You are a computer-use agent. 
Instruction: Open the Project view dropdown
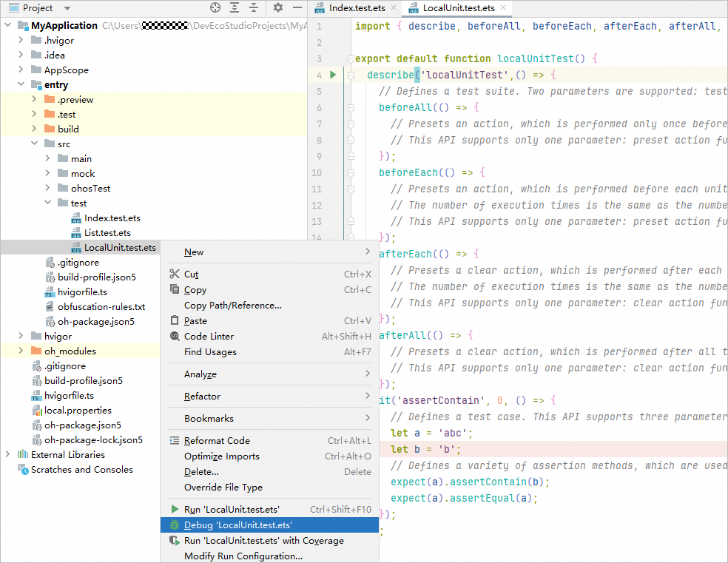click(67, 8)
